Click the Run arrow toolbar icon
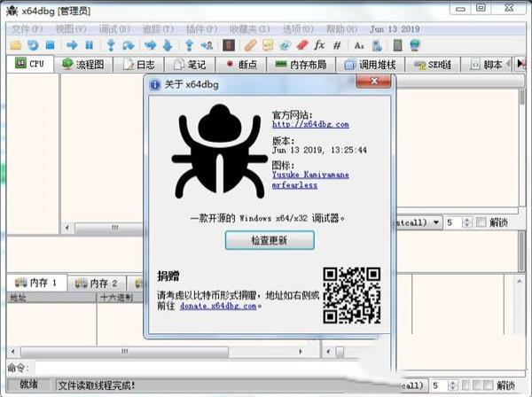This screenshot has height=397, width=532. 72,45
